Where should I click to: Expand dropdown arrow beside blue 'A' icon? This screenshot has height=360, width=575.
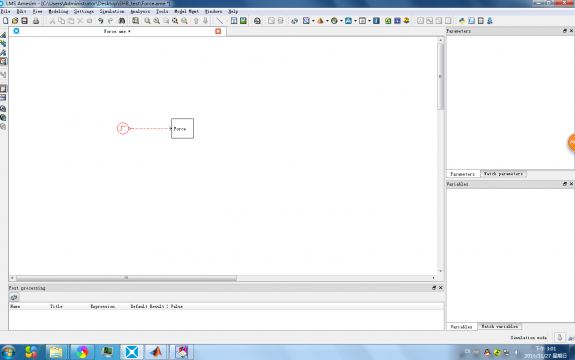(355, 21)
